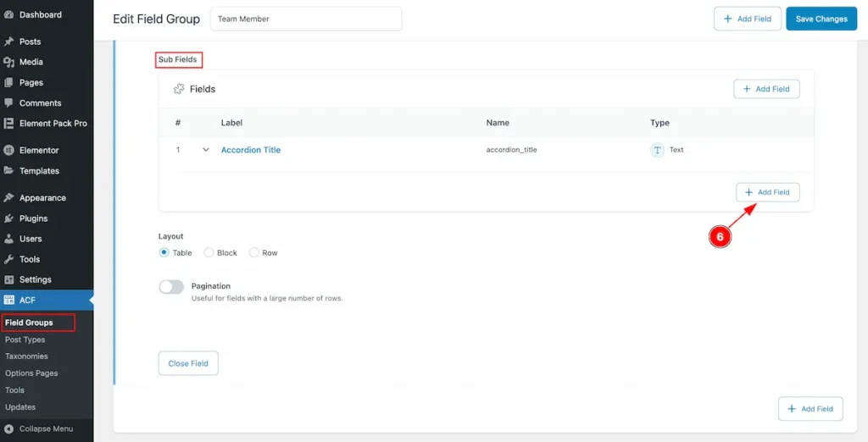Expand the Accordion Title field row chevron
Image resolution: width=868 pixels, height=442 pixels.
pyautogui.click(x=205, y=150)
